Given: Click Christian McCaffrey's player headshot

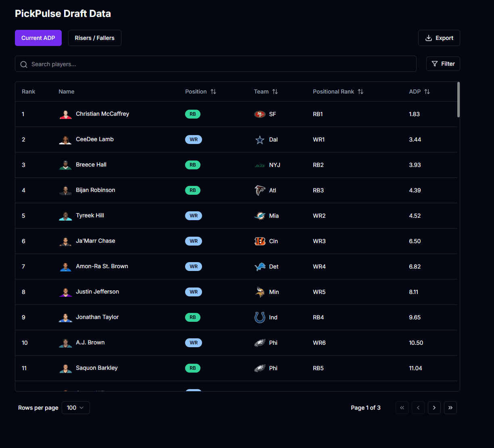Looking at the screenshot, I should [65, 114].
